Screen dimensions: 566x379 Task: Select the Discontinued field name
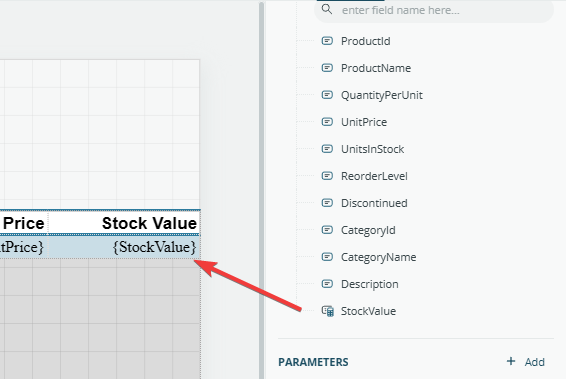coord(374,203)
